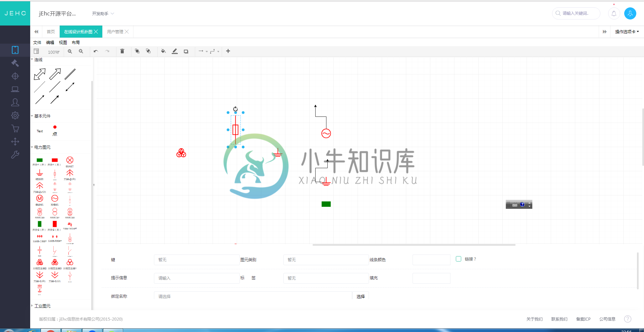Open fill color paint bucket tool
Viewport: 644px width, 332px height.
tap(163, 51)
